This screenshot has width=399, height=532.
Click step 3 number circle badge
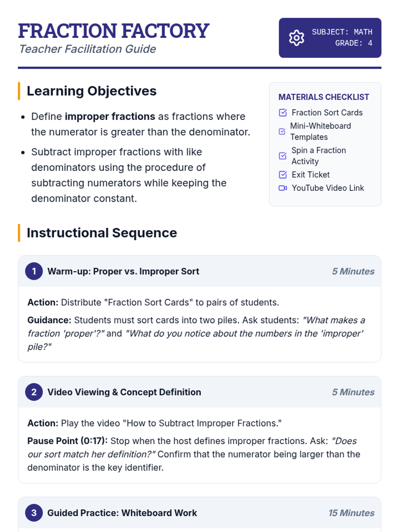[34, 513]
